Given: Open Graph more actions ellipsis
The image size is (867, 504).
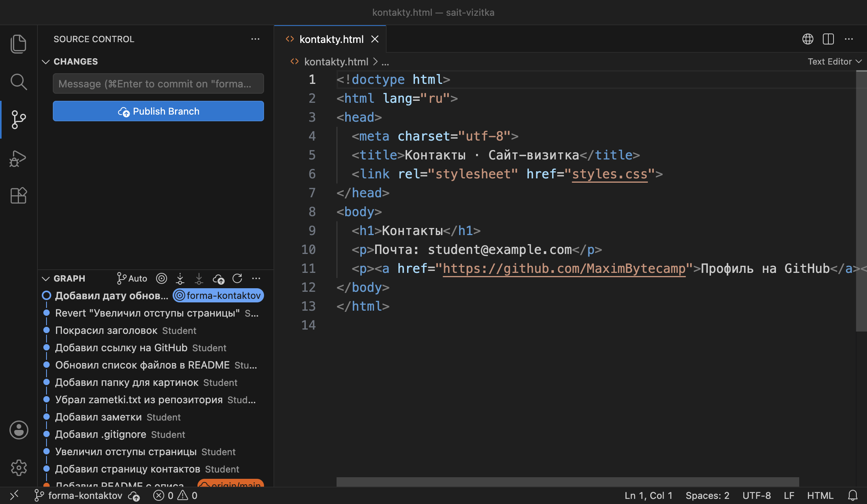Looking at the screenshot, I should 256,278.
